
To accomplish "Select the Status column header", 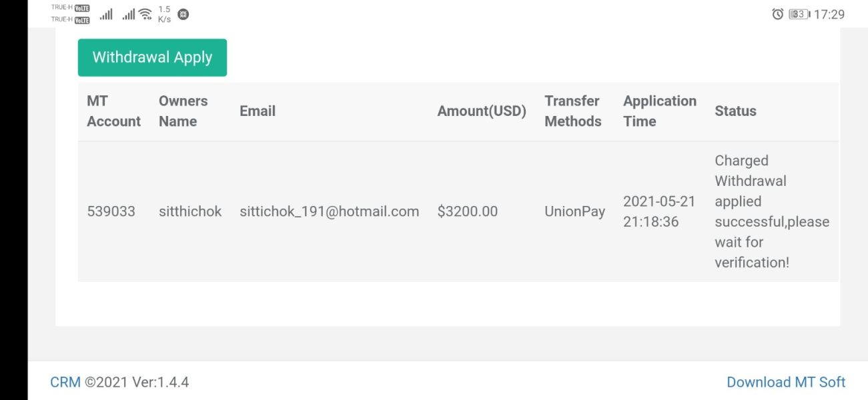I will point(735,111).
